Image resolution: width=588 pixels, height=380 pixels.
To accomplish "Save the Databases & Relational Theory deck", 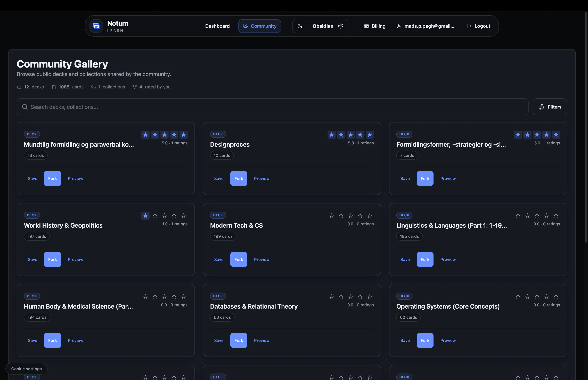I will pyautogui.click(x=219, y=340).
